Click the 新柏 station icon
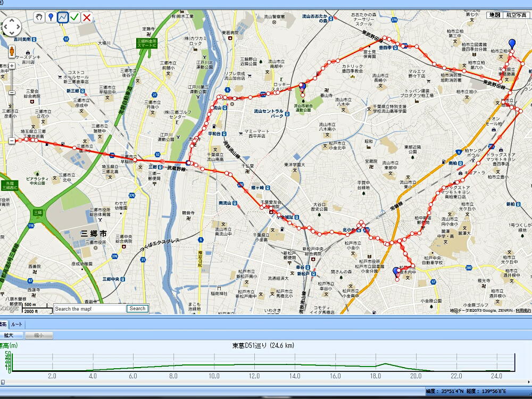Image resolution: width=532 pixels, height=399 pixels. [x=518, y=204]
